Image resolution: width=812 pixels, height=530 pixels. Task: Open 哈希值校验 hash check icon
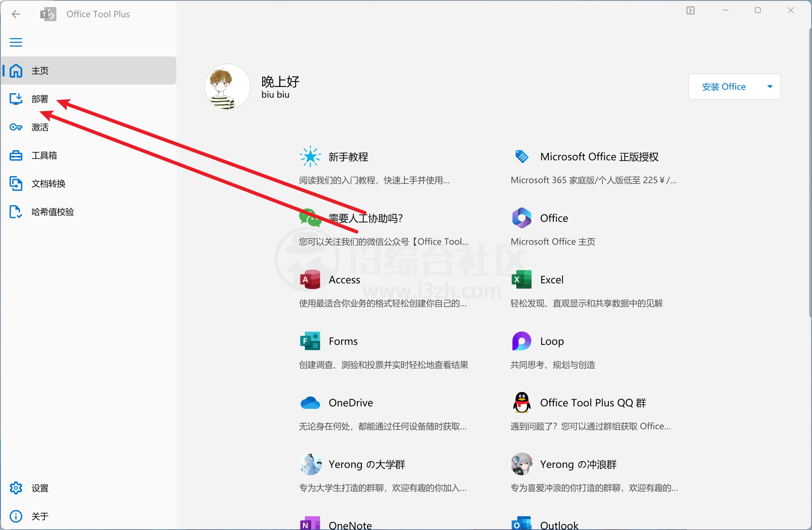pos(16,212)
